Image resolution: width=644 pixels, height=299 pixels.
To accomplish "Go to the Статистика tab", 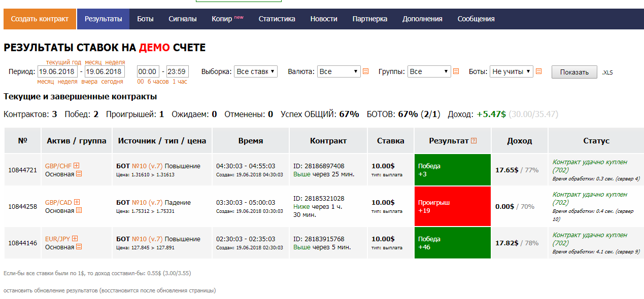I will click(x=277, y=19).
